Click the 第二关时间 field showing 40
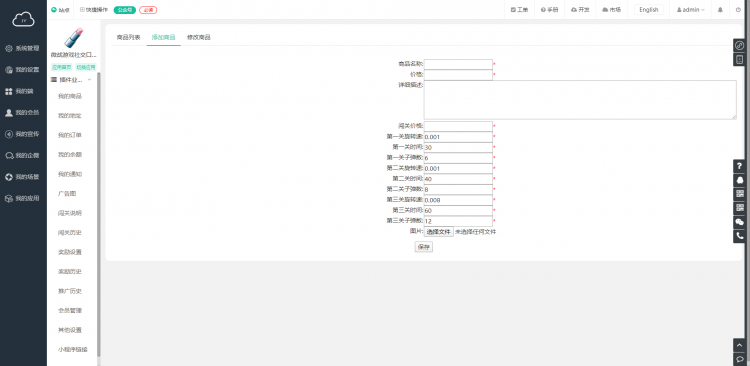Image resolution: width=750 pixels, height=366 pixels. [458, 179]
